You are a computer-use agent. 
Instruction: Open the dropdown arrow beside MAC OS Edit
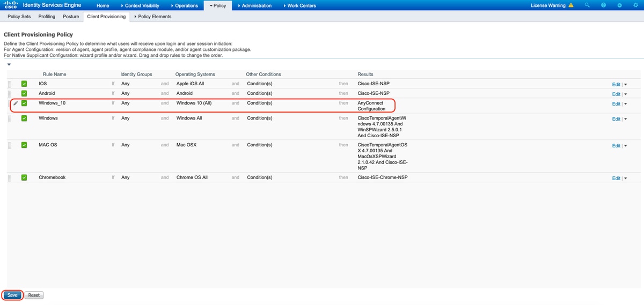click(x=625, y=146)
